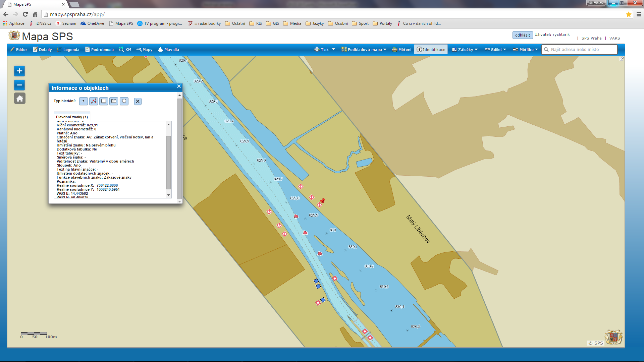Screen dimensions: 644x362
Task: Open the GIS bookmarks folder
Action: click(x=272, y=23)
